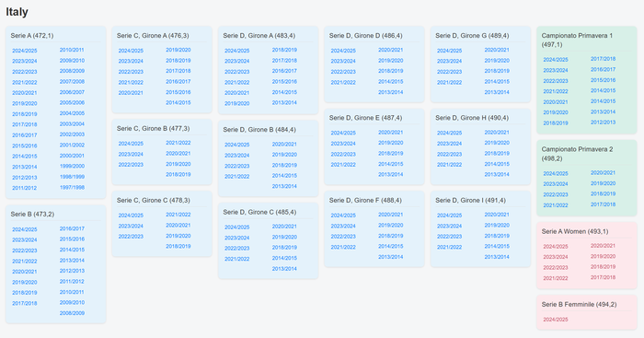Select Campionato Primavera 1 2018/2019
Viewport: 644px width, 338px height.
point(556,122)
